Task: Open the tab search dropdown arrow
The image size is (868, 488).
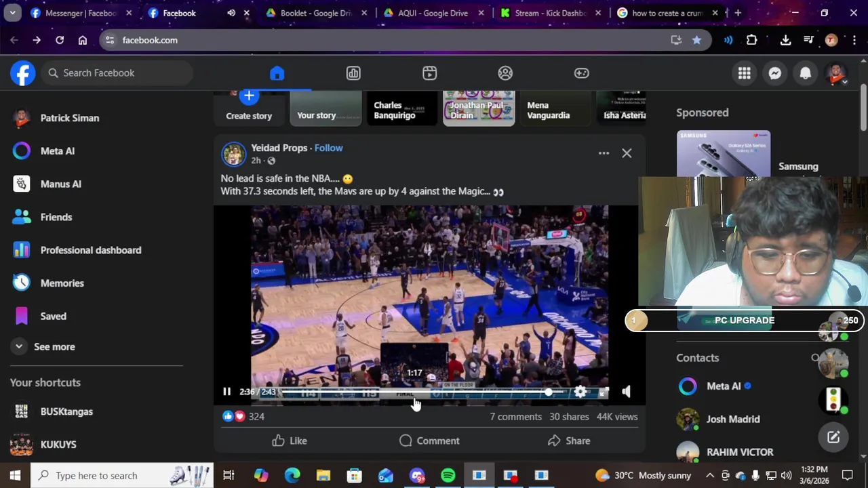Action: coord(12,13)
